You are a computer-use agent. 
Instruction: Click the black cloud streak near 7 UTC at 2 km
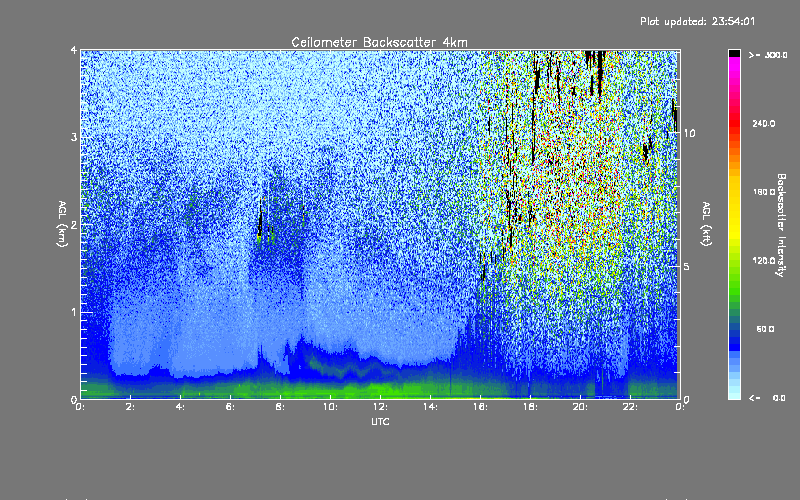click(x=260, y=220)
